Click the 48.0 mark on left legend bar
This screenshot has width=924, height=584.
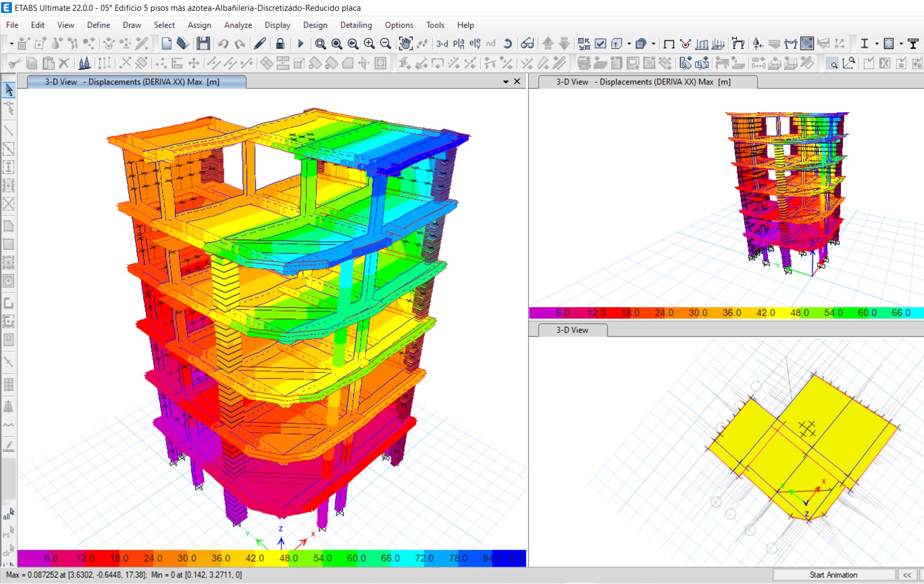(x=288, y=558)
